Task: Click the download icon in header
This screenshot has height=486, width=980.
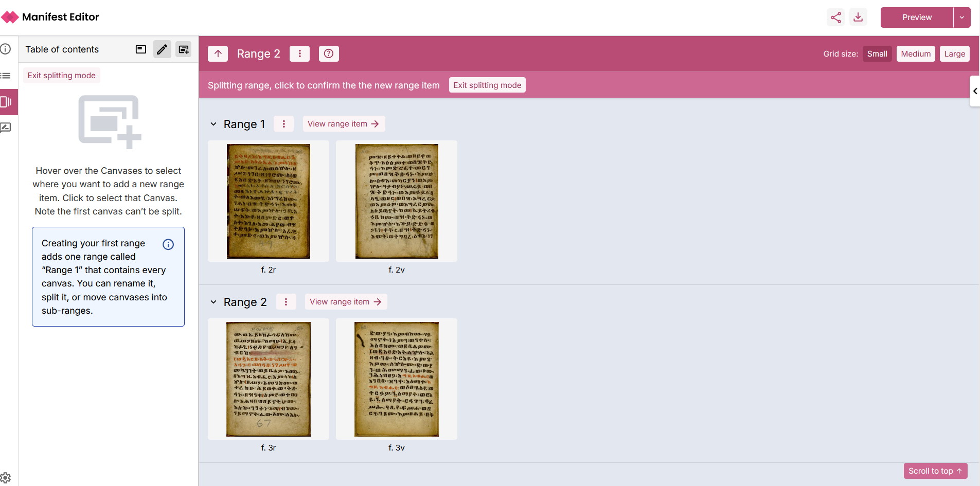Action: (858, 17)
